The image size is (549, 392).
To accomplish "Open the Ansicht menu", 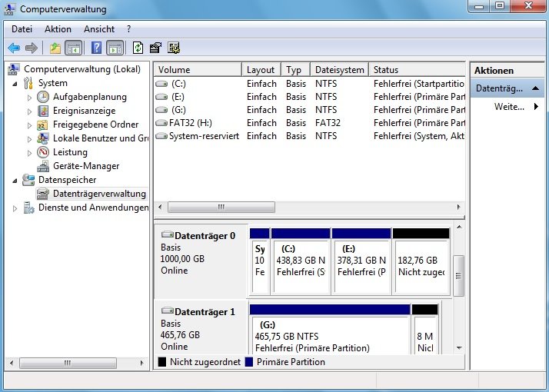I will (99, 29).
